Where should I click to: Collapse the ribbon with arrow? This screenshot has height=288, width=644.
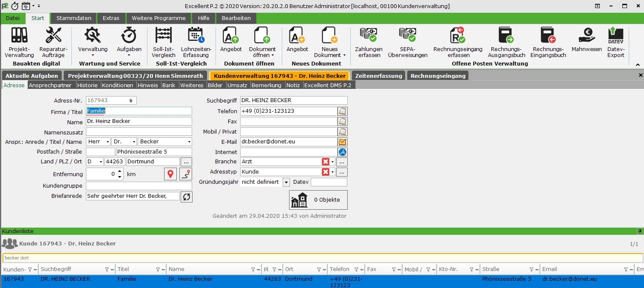(x=638, y=65)
